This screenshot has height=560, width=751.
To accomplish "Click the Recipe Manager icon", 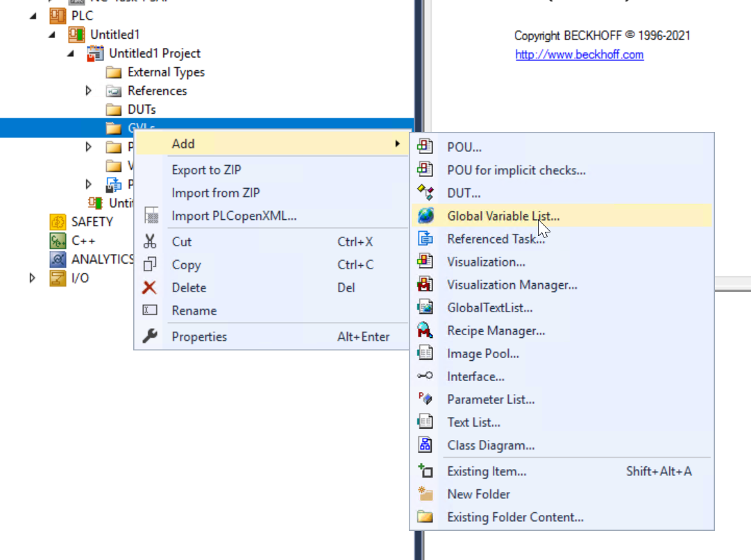I will 425,330.
